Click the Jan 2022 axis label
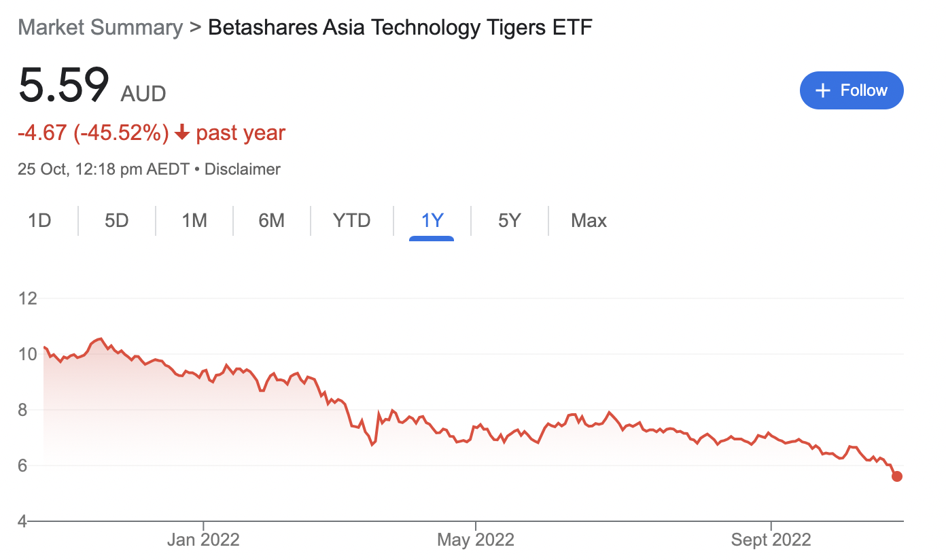 (x=203, y=540)
